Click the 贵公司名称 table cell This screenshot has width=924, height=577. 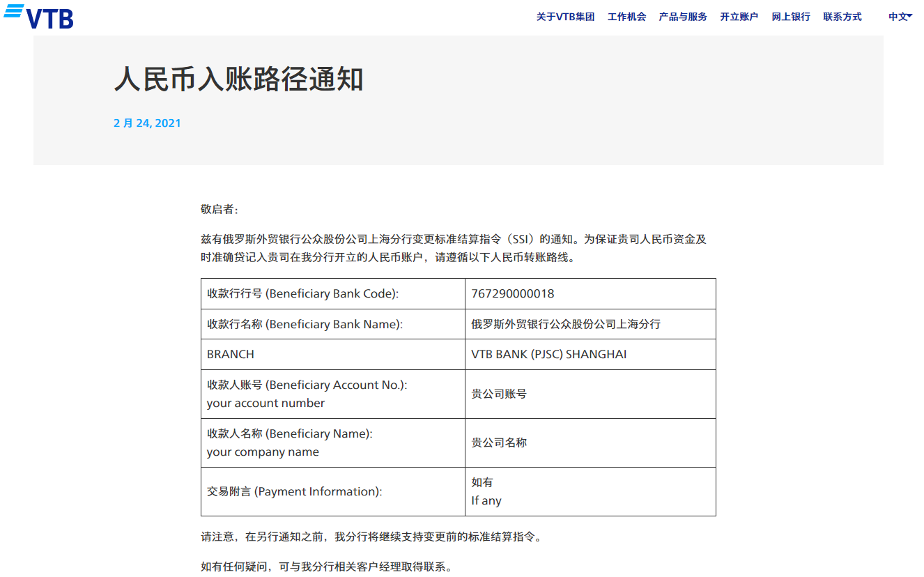[x=590, y=443]
